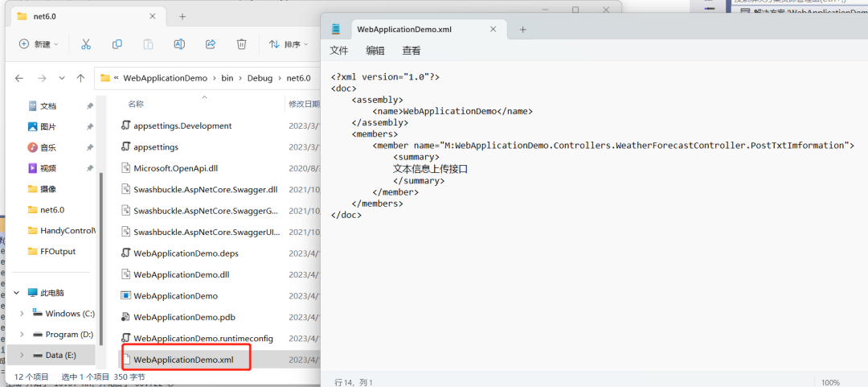Open net6.0 folder in the sidebar
The image size is (868, 387).
[x=52, y=209]
